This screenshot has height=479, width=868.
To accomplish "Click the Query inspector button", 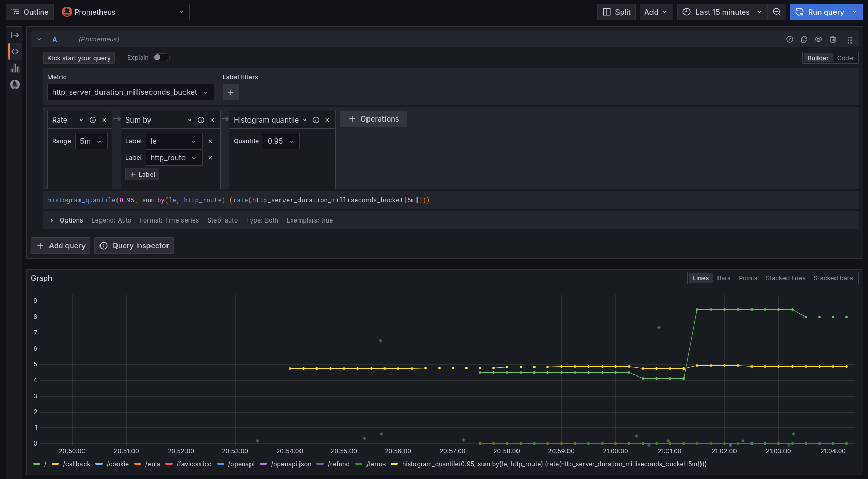I will coord(134,246).
